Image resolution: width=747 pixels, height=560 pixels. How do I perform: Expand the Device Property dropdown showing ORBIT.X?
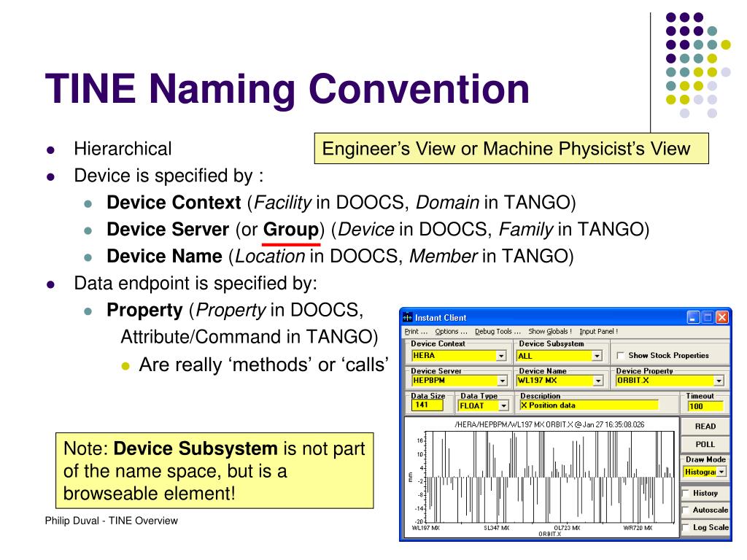click(x=719, y=381)
